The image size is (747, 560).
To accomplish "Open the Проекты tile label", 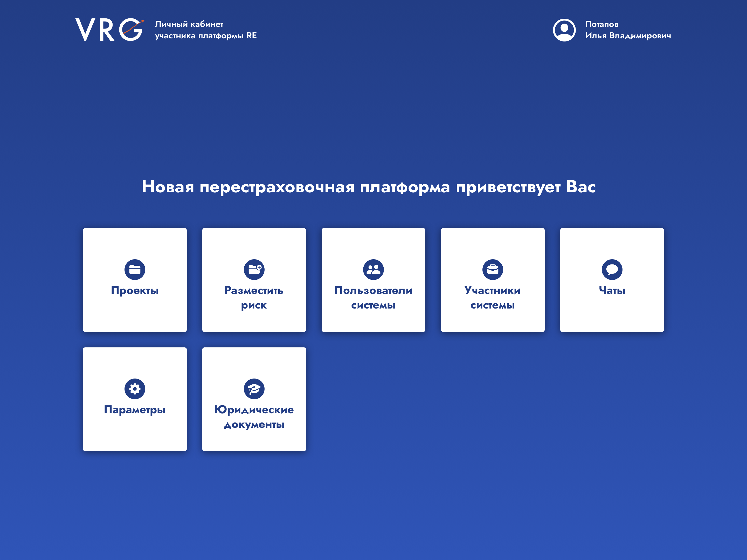I will 135,290.
